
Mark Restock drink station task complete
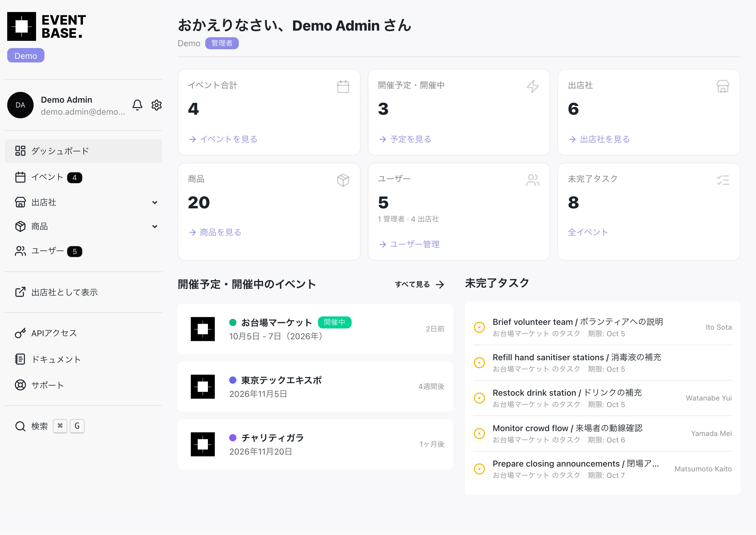tap(479, 398)
